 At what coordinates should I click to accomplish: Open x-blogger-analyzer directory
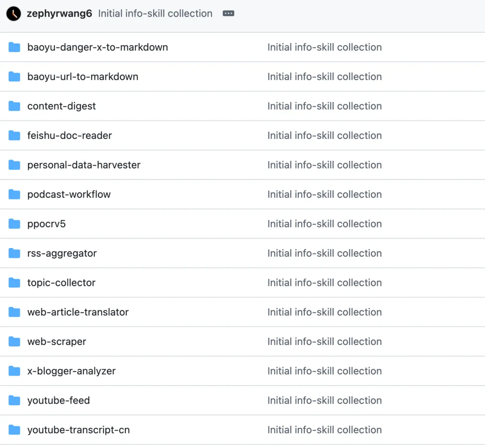tap(71, 371)
